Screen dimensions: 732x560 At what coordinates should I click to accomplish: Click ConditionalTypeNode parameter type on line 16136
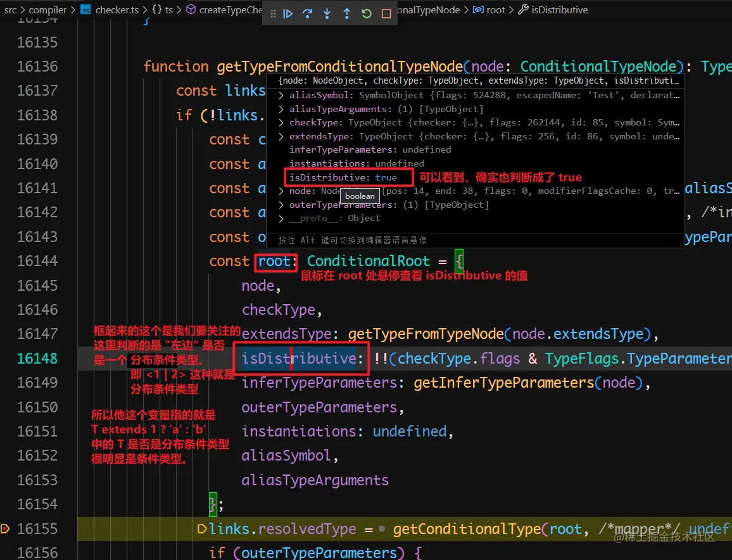pos(598,67)
